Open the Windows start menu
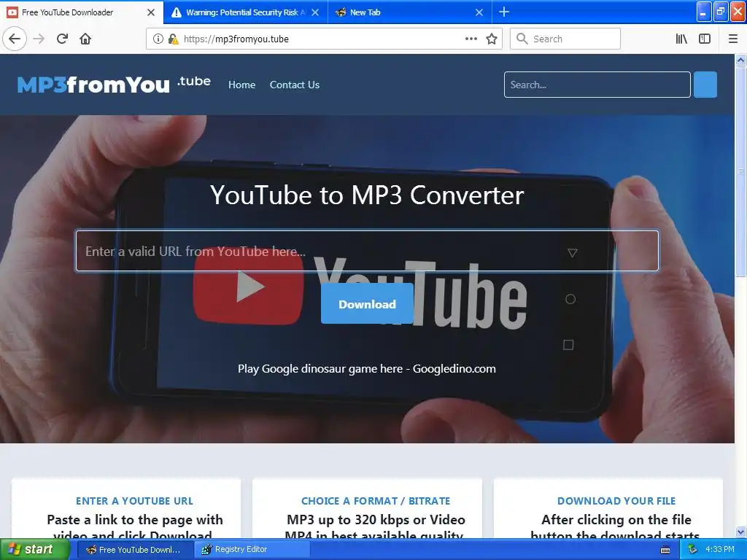 pos(34,550)
